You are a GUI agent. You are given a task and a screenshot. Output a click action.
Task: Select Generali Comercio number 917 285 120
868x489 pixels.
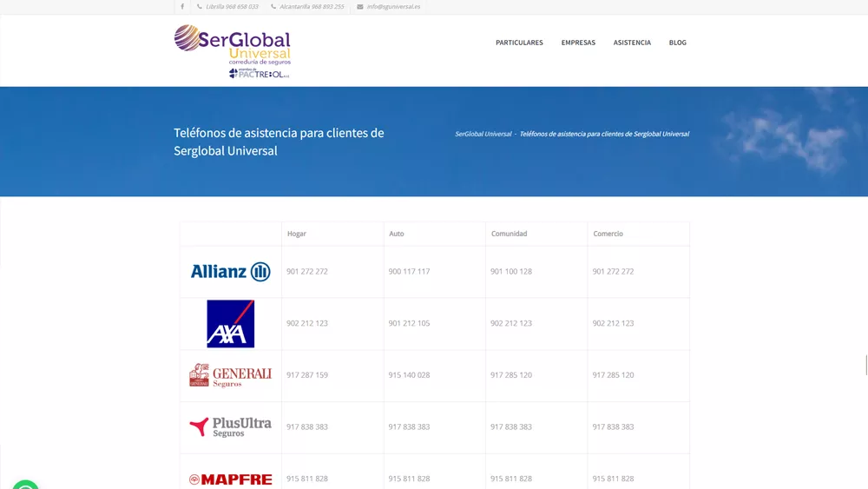[613, 375]
